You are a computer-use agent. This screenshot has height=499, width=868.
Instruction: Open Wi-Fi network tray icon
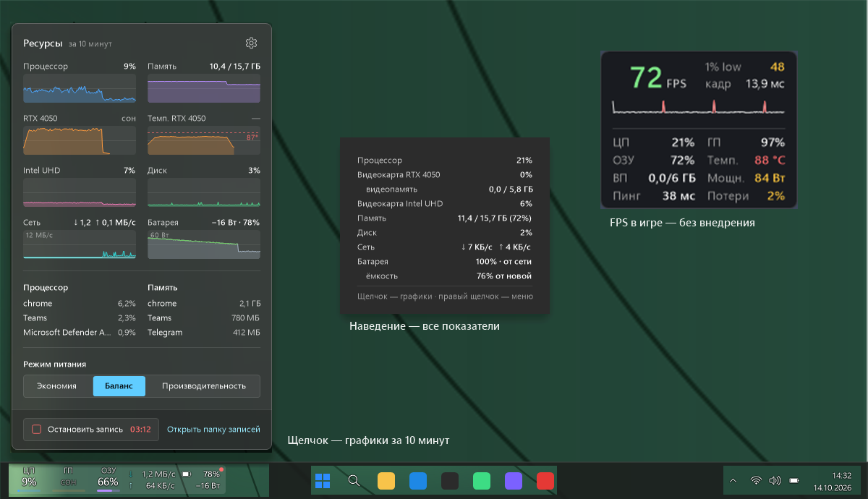click(x=756, y=480)
